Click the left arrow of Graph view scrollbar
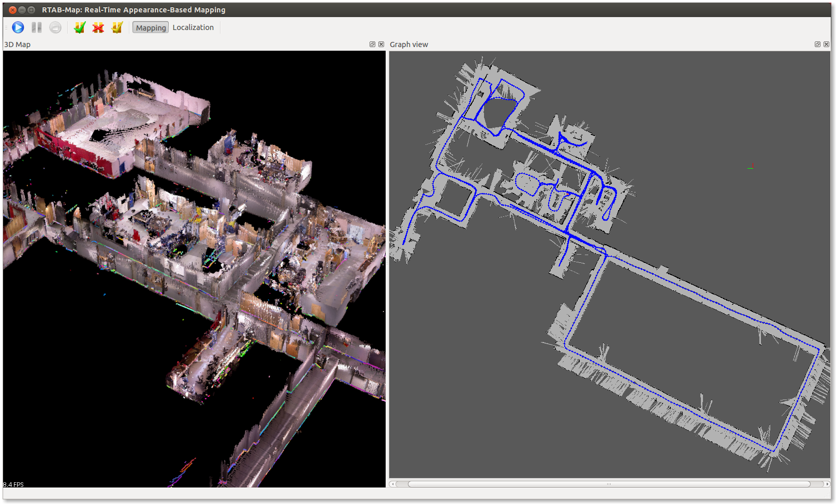Screen dimensions: 836x504 [x=392, y=484]
